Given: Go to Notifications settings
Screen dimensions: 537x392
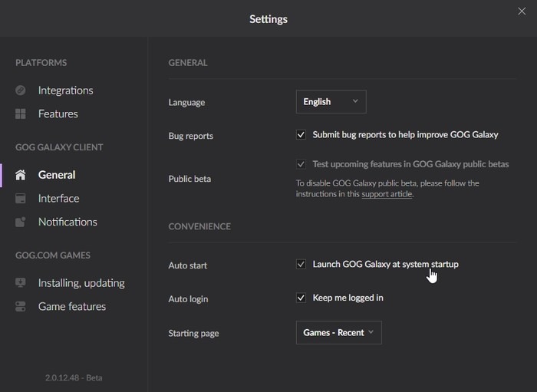Looking at the screenshot, I should pos(68,222).
